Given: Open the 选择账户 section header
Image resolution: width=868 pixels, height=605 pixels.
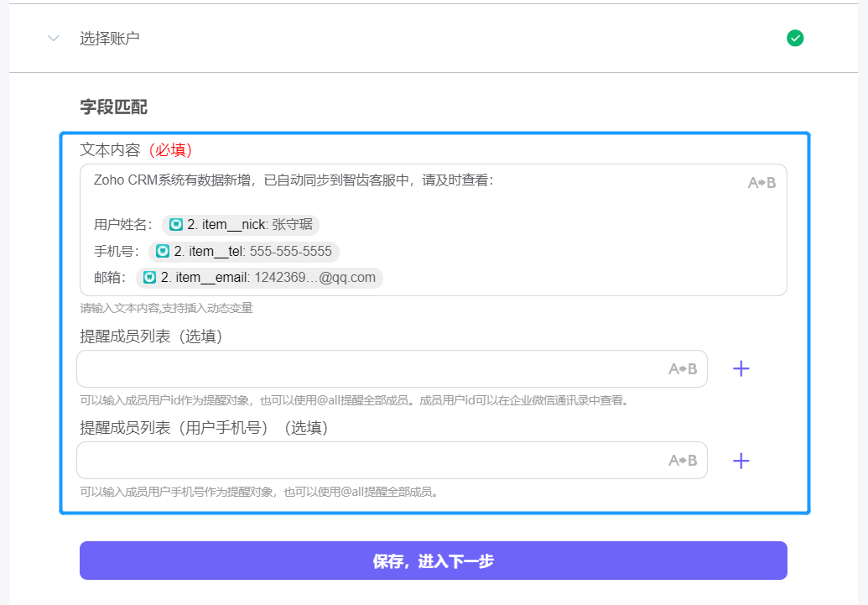Looking at the screenshot, I should (434, 39).
